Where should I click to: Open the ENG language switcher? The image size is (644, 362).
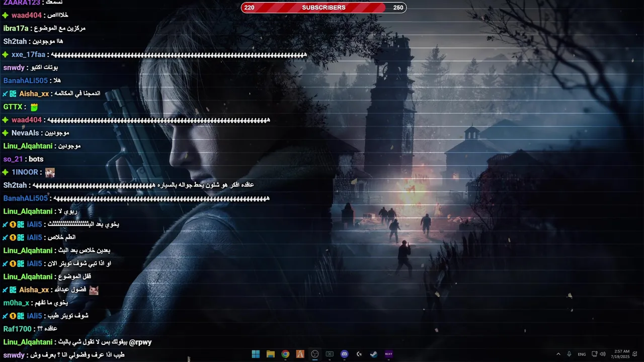(x=582, y=354)
